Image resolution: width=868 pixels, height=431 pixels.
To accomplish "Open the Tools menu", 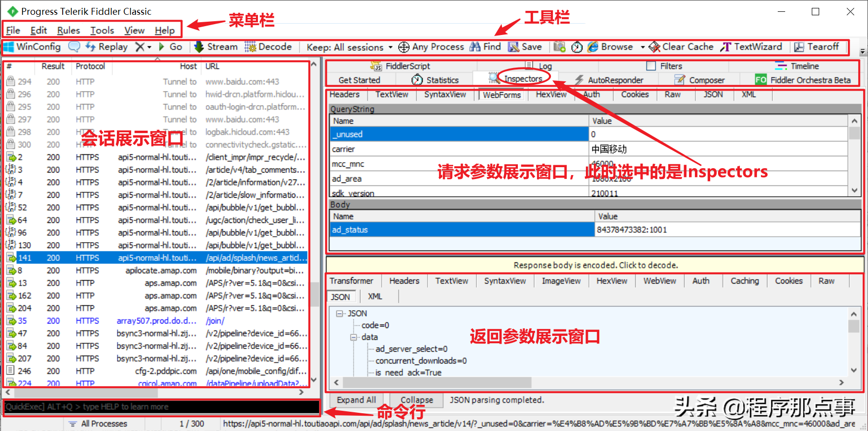I will [x=102, y=31].
